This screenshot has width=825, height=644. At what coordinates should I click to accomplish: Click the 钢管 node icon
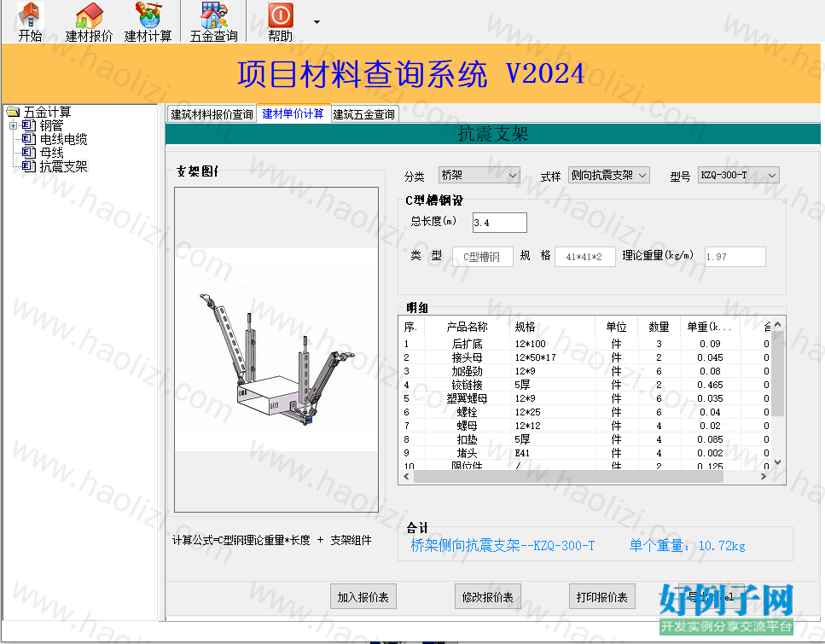pos(28,125)
